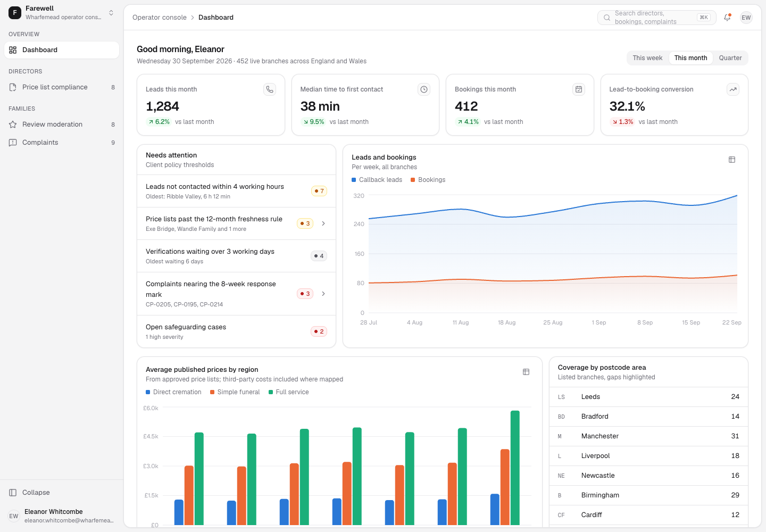Focus the search directors, bookings field

(x=657, y=18)
